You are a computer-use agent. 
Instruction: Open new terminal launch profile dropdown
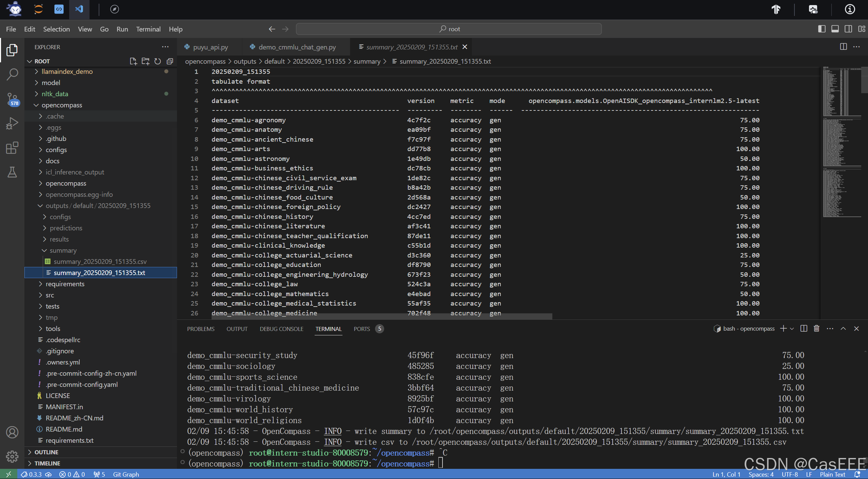792,329
